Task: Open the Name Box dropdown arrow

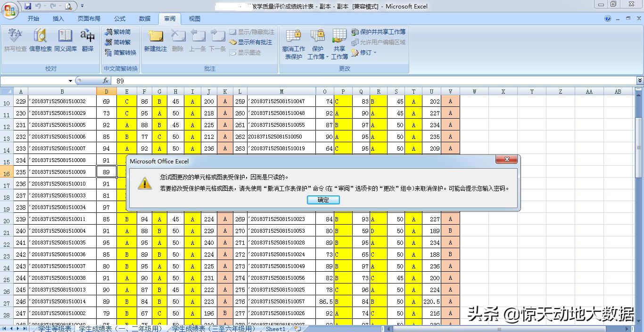Action: [x=71, y=81]
